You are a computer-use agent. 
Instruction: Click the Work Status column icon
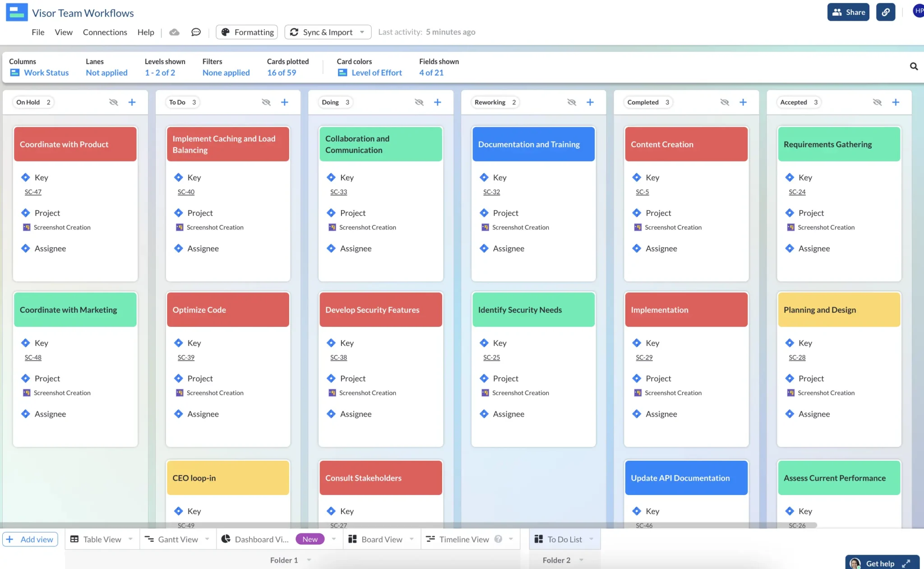(15, 73)
